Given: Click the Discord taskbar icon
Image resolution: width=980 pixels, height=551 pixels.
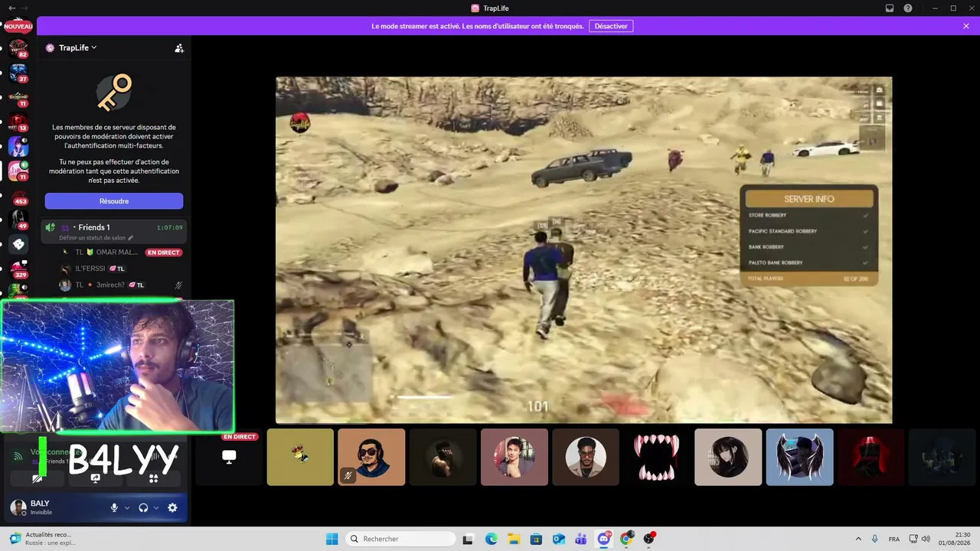Looking at the screenshot, I should [x=604, y=539].
